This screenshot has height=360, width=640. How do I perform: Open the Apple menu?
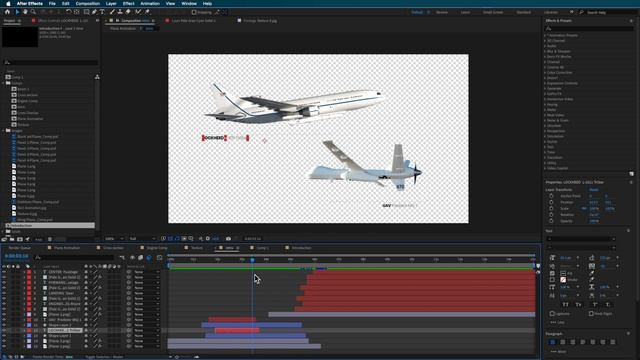pos(8,3)
